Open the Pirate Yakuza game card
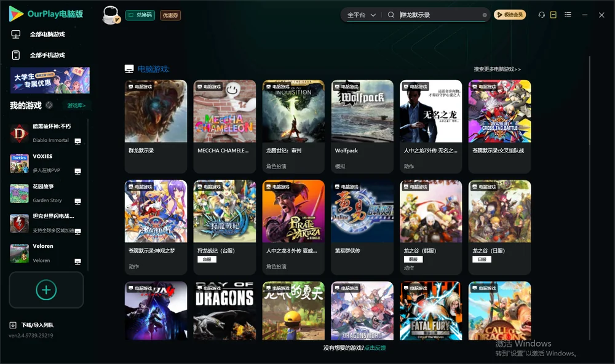The height and width of the screenshot is (364, 615). (293, 227)
